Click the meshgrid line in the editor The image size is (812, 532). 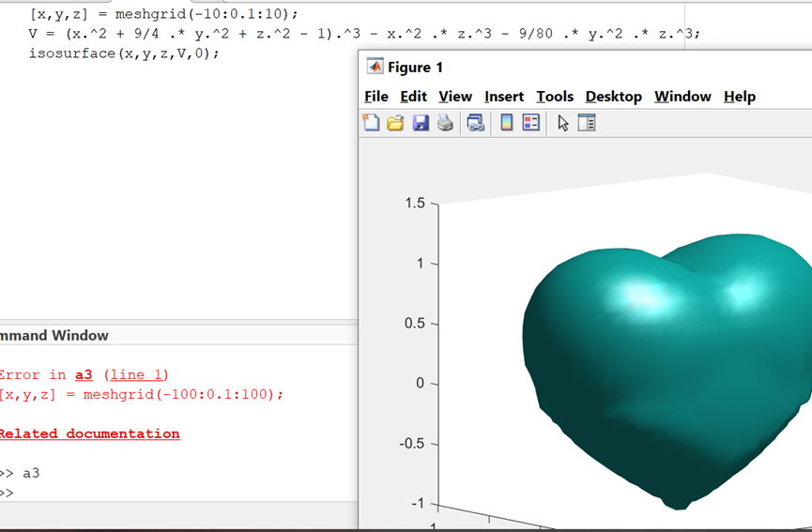(x=163, y=14)
